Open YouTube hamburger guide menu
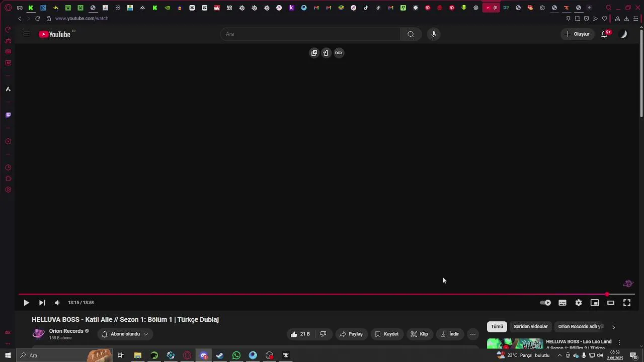The image size is (644, 362). tap(27, 34)
